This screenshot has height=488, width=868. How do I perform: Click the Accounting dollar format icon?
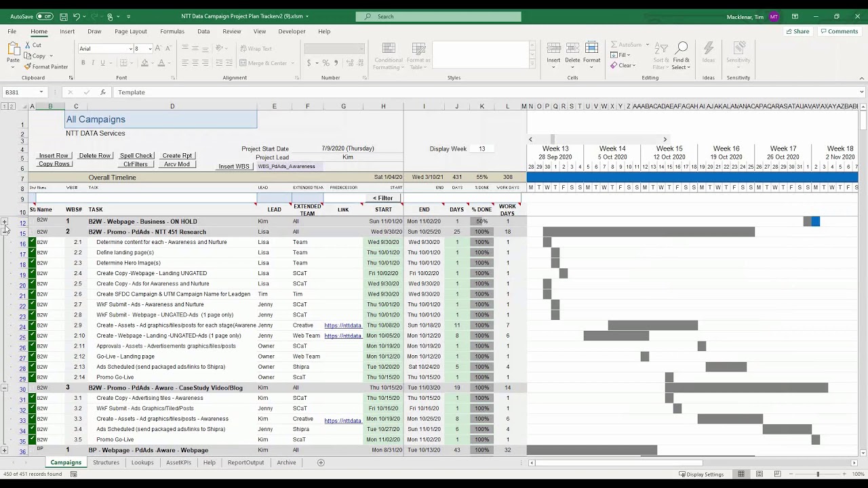[309, 63]
